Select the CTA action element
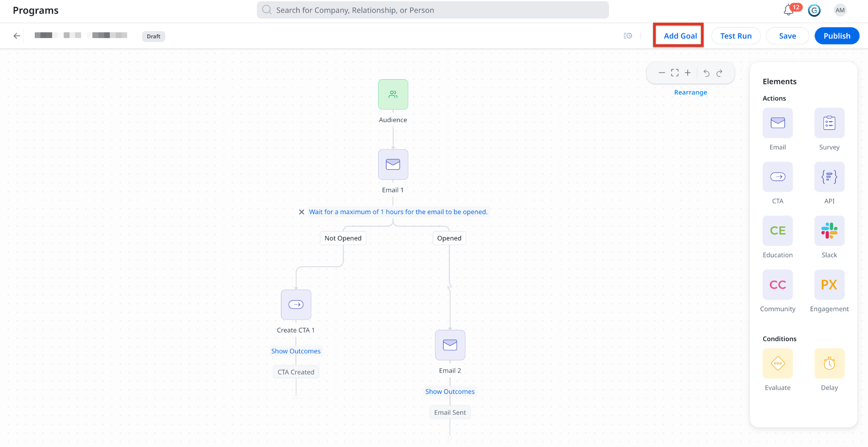 click(x=777, y=177)
